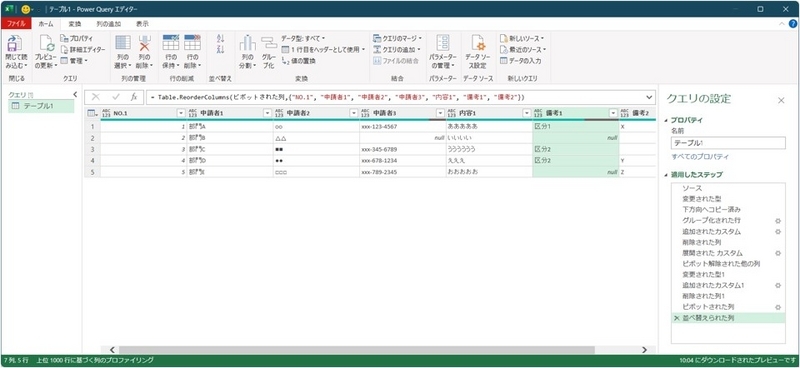The image size is (800, 368).
Task: Click the data type icon of NO.1 column
Action: click(107, 113)
